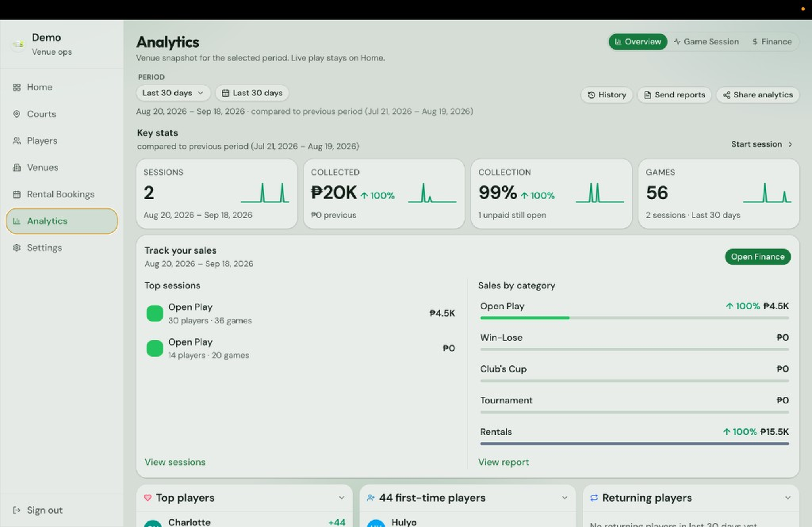This screenshot has width=812, height=527.
Task: Click the Sessions card sparkline chart
Action: pos(265,193)
